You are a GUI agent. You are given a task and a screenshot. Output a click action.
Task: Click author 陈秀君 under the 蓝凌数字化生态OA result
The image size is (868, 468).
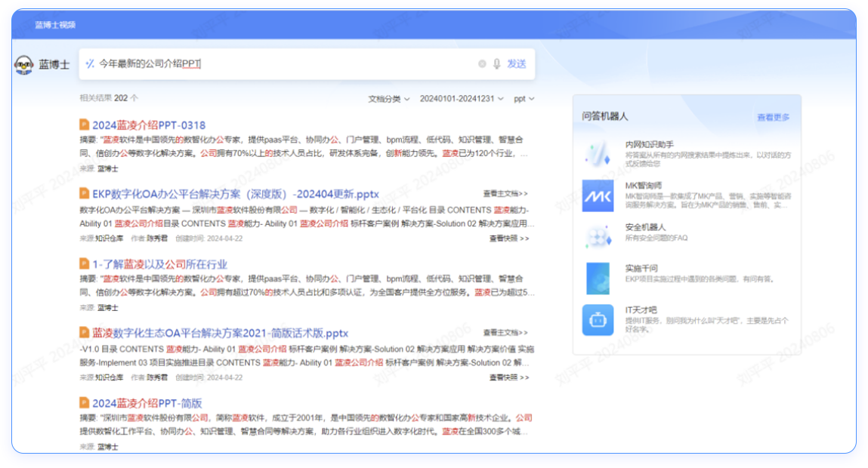point(149,377)
